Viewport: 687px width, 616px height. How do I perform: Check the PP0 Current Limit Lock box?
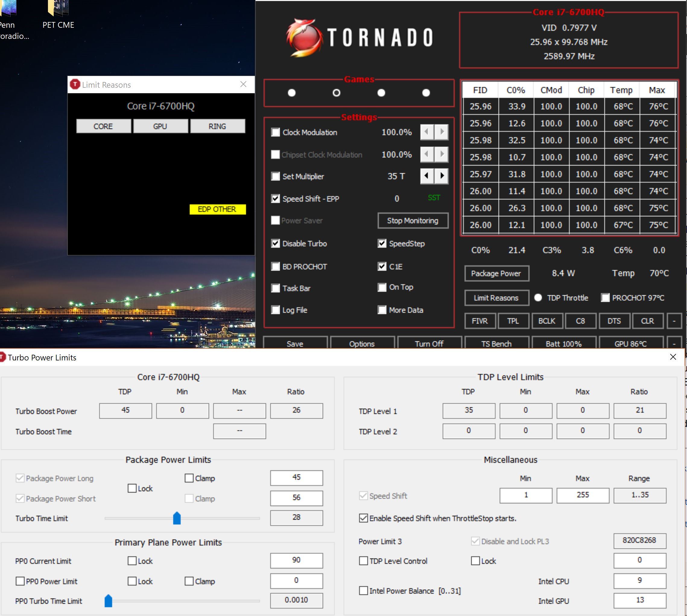pyautogui.click(x=132, y=561)
